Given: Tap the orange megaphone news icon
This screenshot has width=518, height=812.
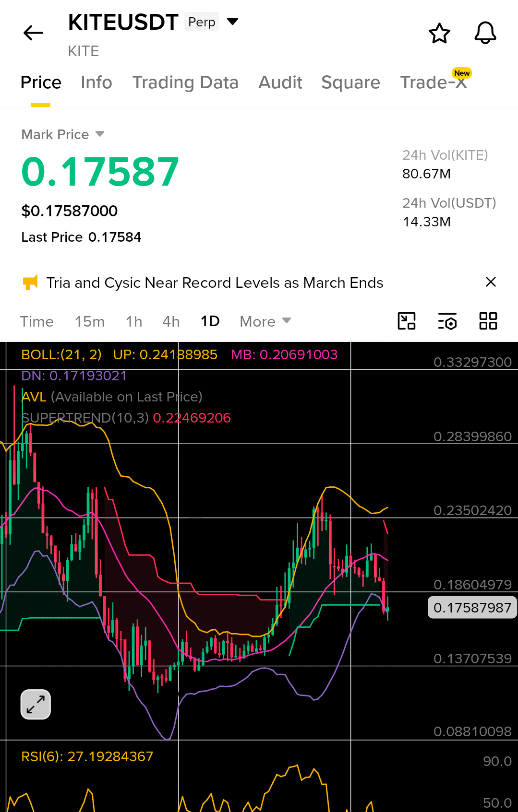Looking at the screenshot, I should point(30,282).
